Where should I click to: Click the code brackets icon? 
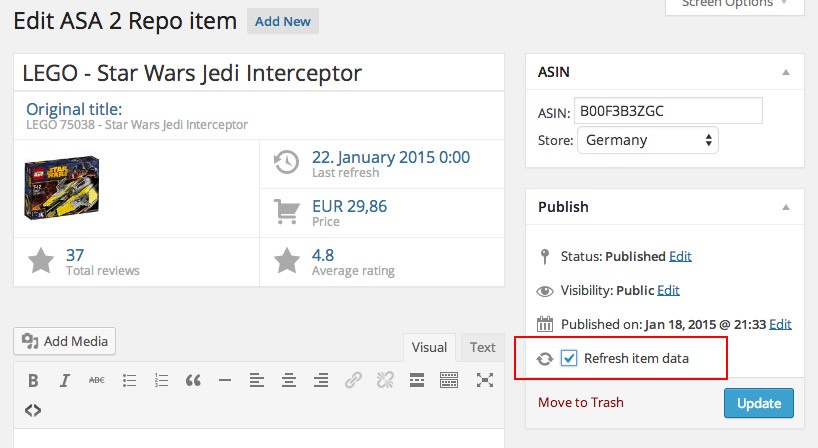click(33, 410)
